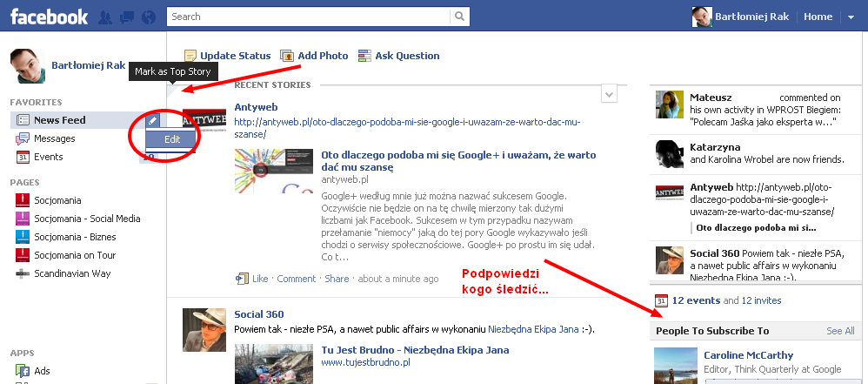Image resolution: width=868 pixels, height=384 pixels.
Task: Open notifications globe icon
Action: [x=149, y=17]
